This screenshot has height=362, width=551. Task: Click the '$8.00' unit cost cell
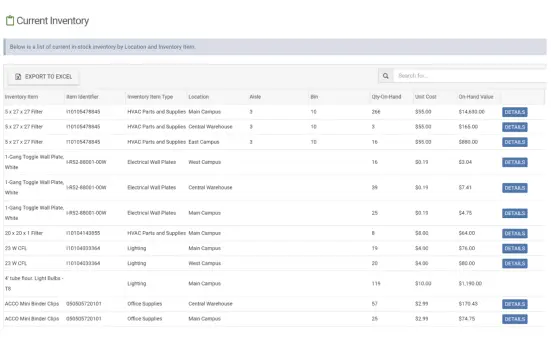pos(421,233)
